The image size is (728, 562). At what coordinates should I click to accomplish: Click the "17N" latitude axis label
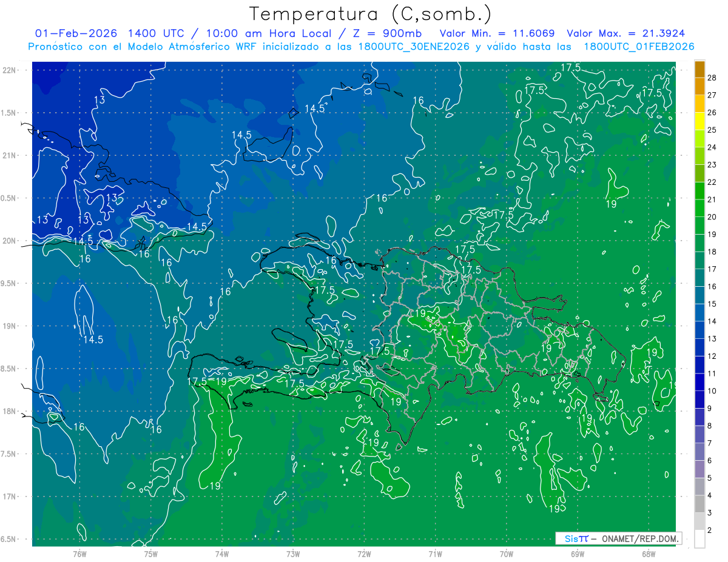[9, 497]
